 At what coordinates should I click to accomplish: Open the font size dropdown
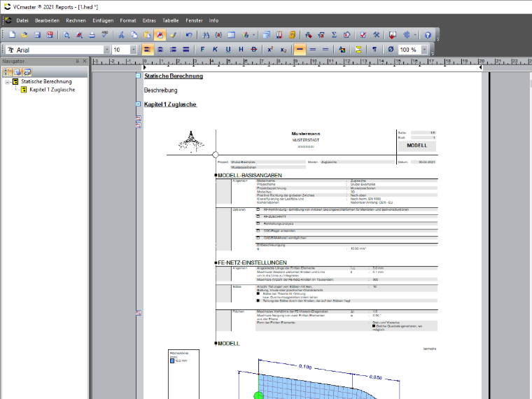pyautogui.click(x=133, y=50)
